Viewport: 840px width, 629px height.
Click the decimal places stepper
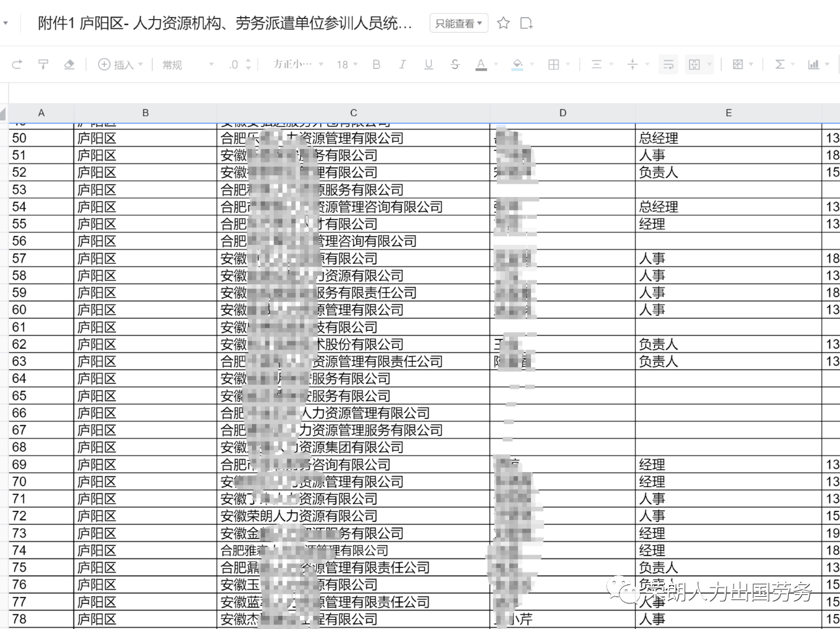pos(248,64)
